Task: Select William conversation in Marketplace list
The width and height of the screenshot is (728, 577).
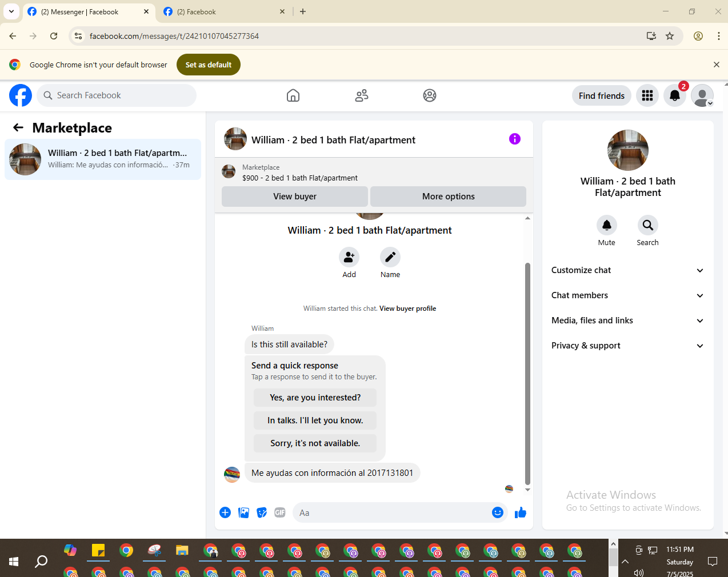Action: pos(103,159)
